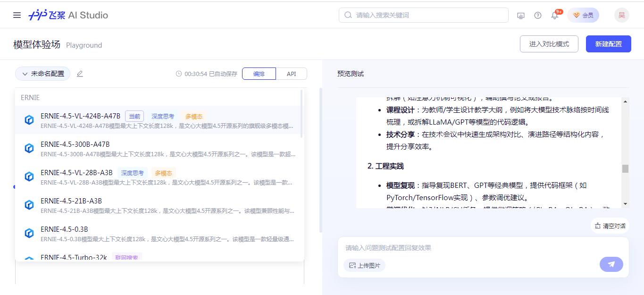Click 进入对比模式 button
The image size is (644, 295).
(x=549, y=44)
